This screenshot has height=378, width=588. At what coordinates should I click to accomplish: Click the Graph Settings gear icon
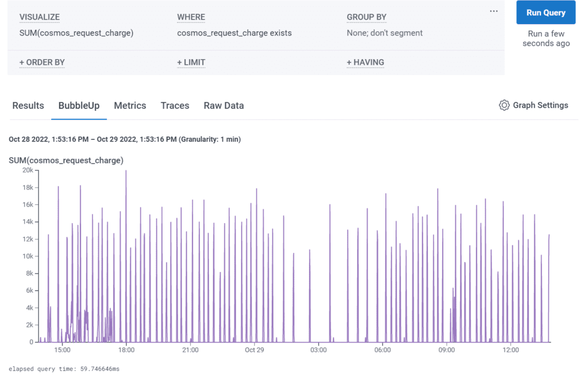[x=504, y=106]
